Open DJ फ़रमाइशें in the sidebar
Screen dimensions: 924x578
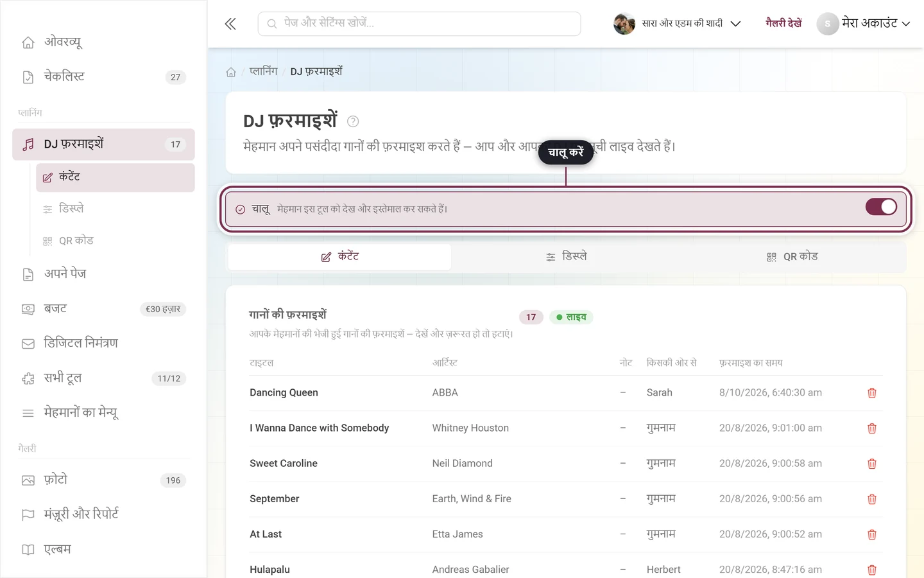click(103, 144)
